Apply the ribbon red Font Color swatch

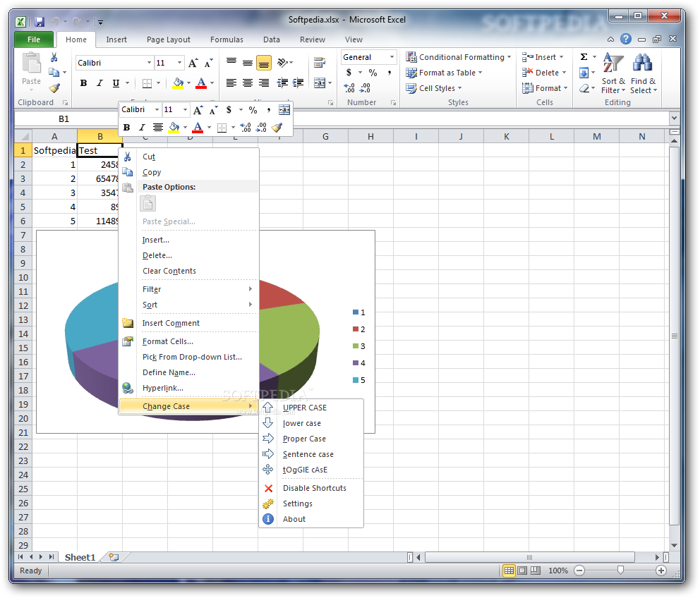pyautogui.click(x=201, y=83)
